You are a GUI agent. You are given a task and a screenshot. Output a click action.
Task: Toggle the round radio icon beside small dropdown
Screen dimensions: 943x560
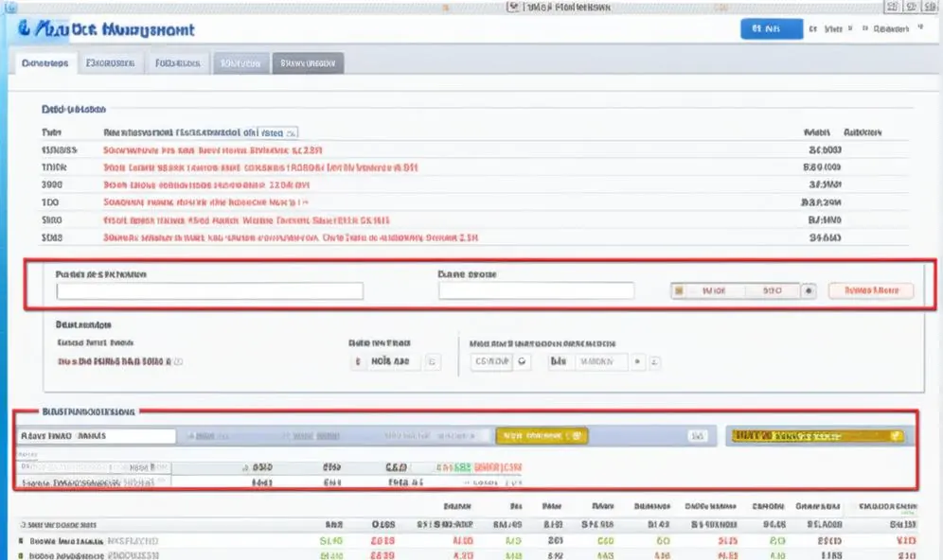[x=522, y=361]
